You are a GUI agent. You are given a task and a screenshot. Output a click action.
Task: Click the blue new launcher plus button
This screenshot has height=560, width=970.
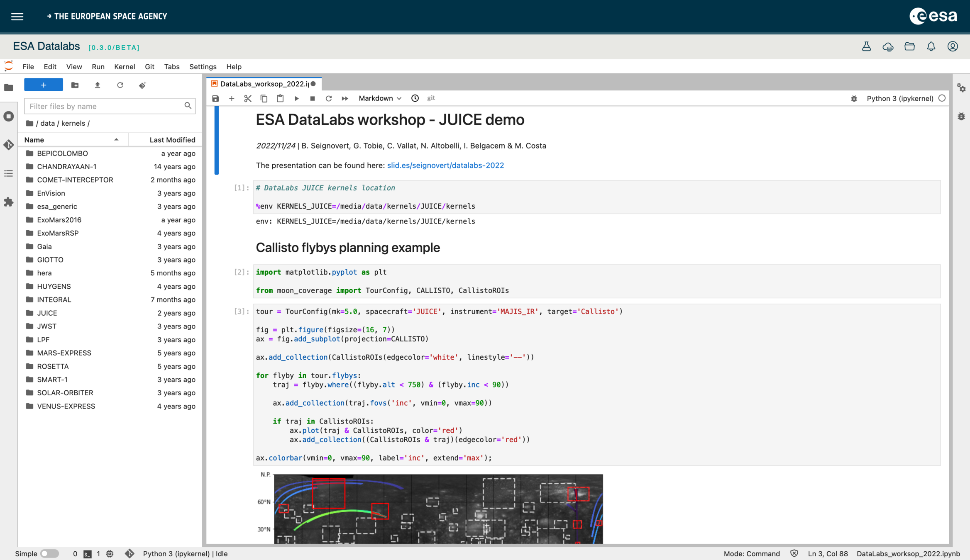[x=44, y=85]
